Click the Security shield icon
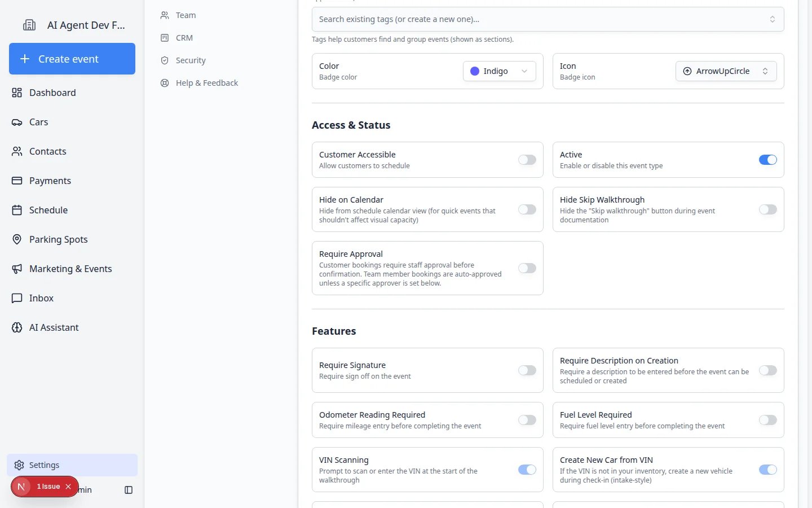Image resolution: width=812 pixels, height=508 pixels. click(x=165, y=60)
